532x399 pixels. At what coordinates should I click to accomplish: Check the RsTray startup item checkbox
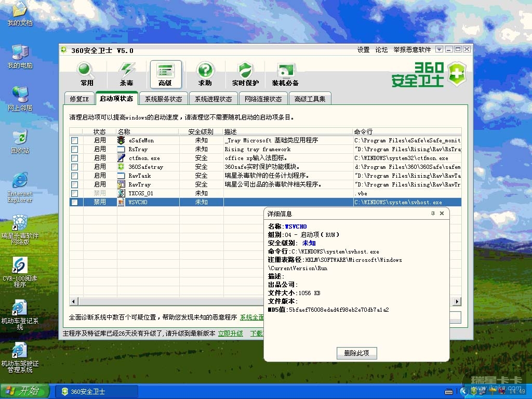[x=75, y=149]
